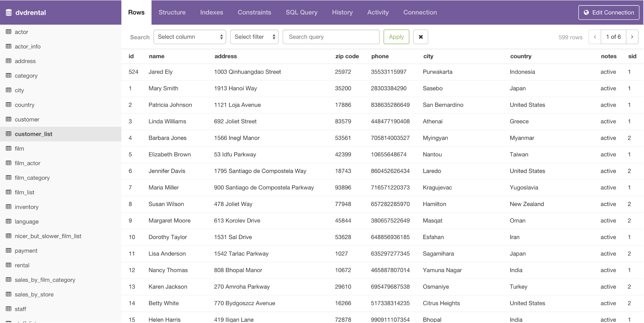Select the Elizabeth Brown name cell
Viewport: 644px width, 323px height.
pos(169,154)
